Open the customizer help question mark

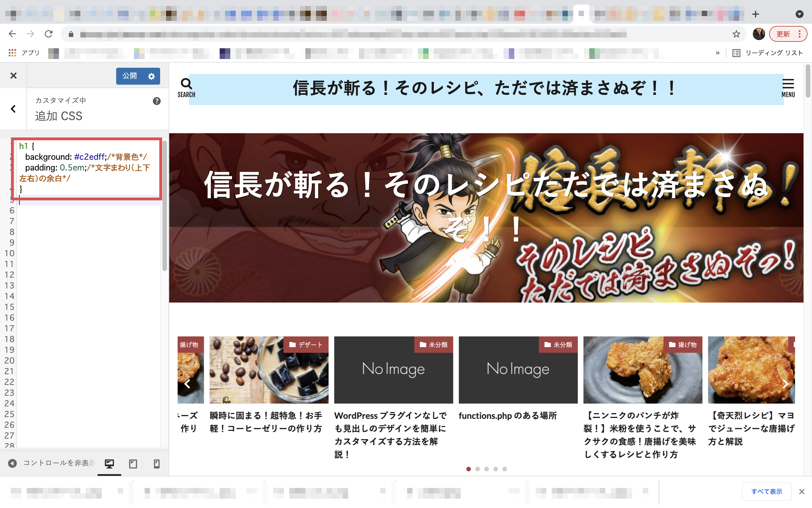pyautogui.click(x=157, y=101)
